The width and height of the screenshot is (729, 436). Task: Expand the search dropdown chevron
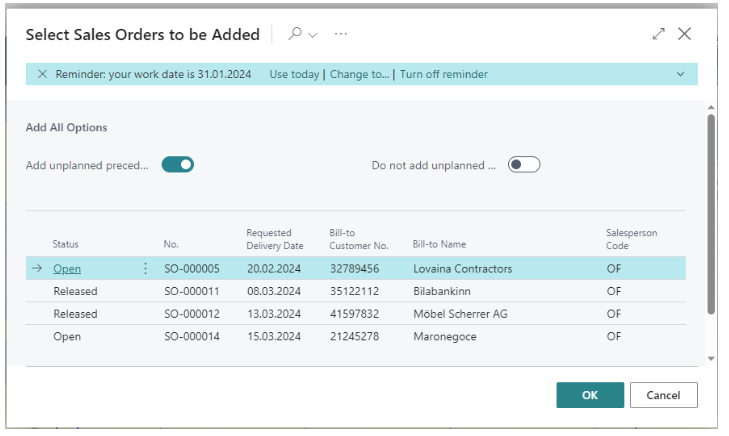[x=313, y=35]
